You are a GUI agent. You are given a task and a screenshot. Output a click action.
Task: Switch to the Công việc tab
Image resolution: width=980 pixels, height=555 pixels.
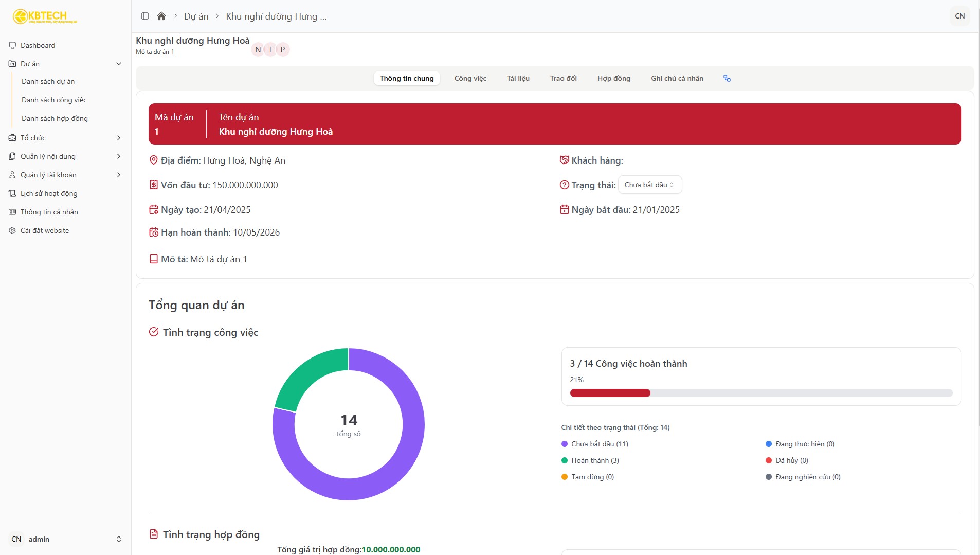pyautogui.click(x=470, y=78)
